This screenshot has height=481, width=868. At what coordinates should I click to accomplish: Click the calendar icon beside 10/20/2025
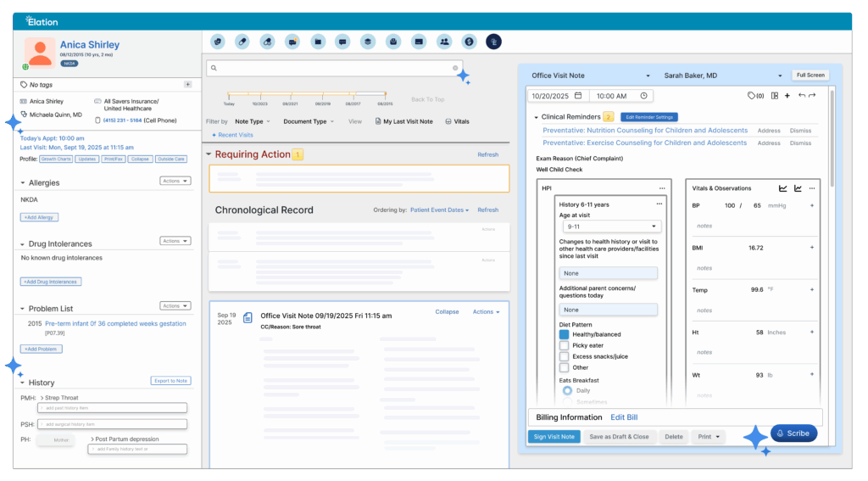(578, 96)
